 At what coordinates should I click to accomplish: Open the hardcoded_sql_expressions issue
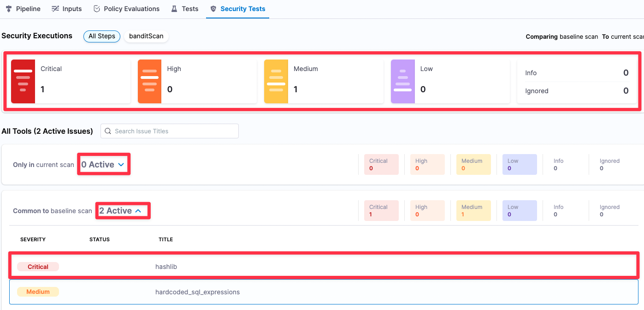(x=197, y=292)
